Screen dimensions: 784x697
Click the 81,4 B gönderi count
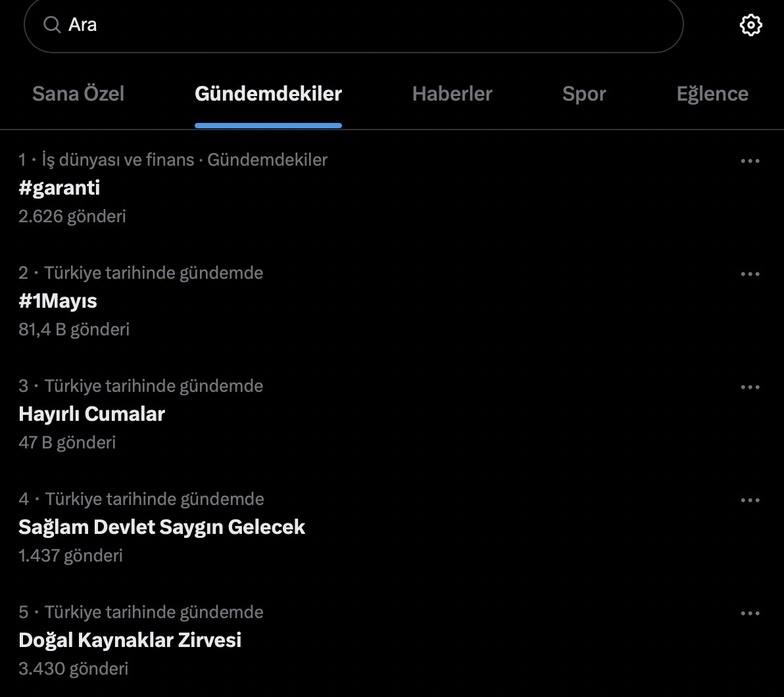[74, 329]
